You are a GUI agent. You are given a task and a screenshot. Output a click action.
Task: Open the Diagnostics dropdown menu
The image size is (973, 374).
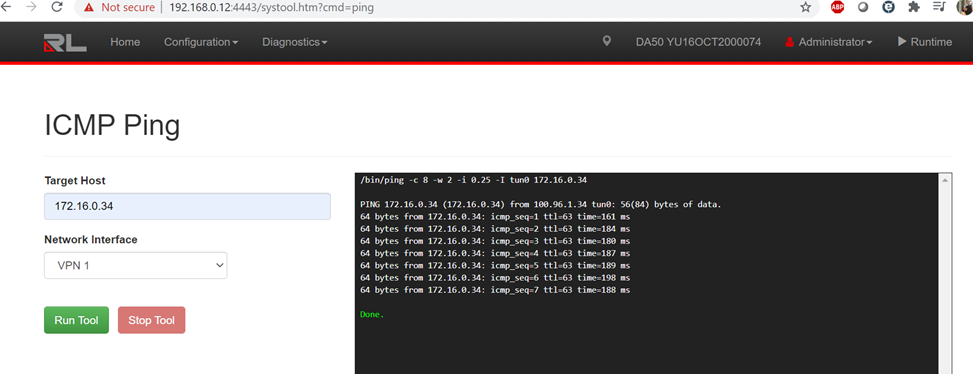point(295,42)
